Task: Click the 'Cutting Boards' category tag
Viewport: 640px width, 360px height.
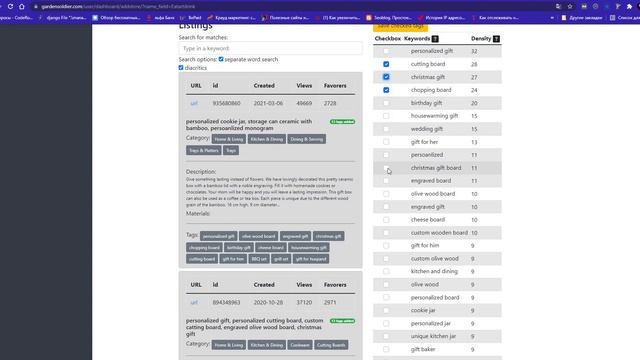Action: click(331, 345)
